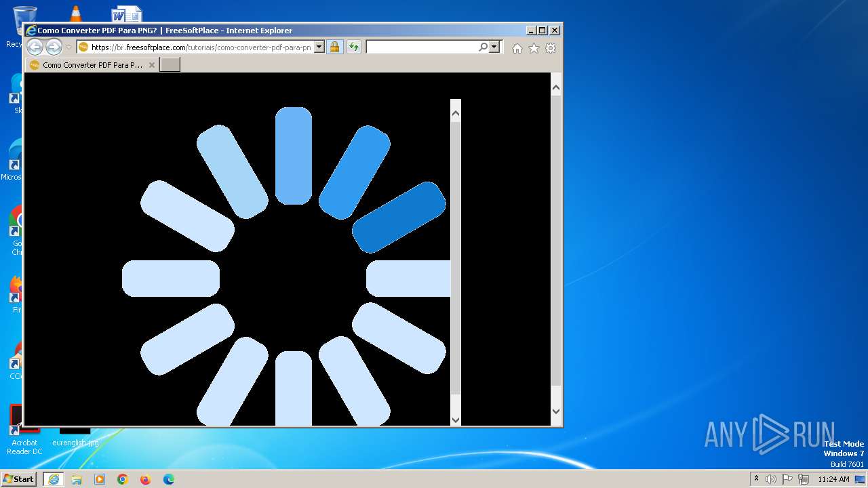Open the security lock report icon
This screenshot has width=868, height=488.
[334, 47]
